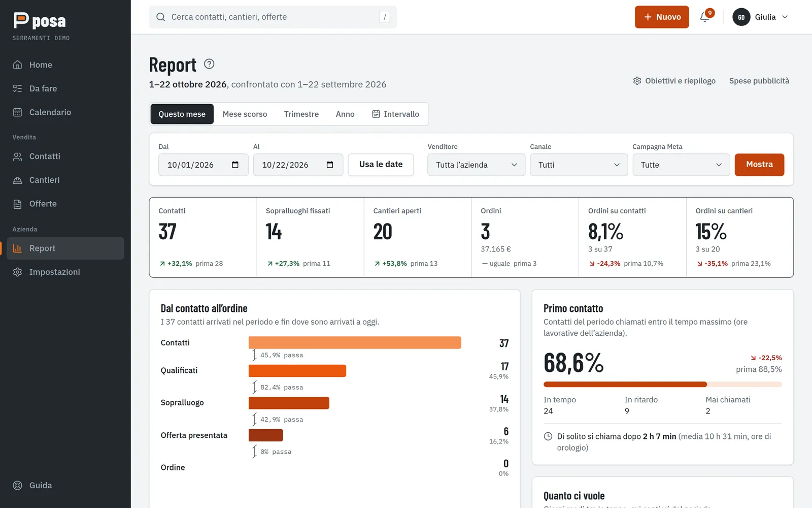Image resolution: width=812 pixels, height=508 pixels.
Task: Select the Report sidebar item
Action: [x=65, y=248]
